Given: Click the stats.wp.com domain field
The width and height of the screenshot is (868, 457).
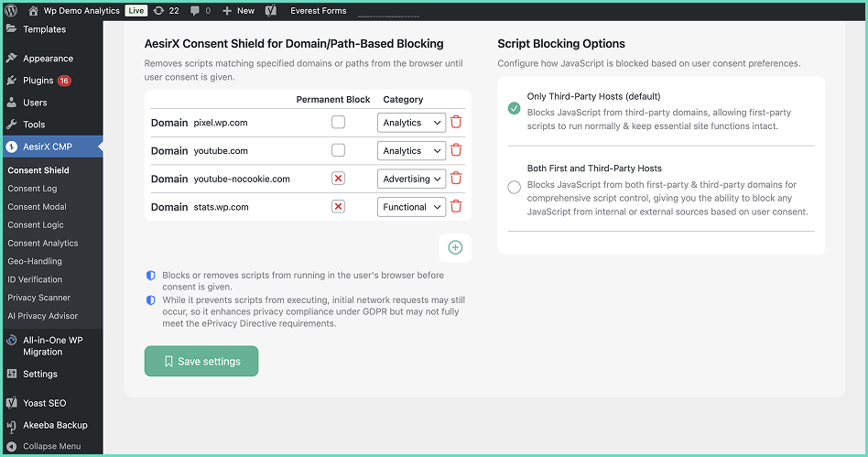Looking at the screenshot, I should coord(221,207).
